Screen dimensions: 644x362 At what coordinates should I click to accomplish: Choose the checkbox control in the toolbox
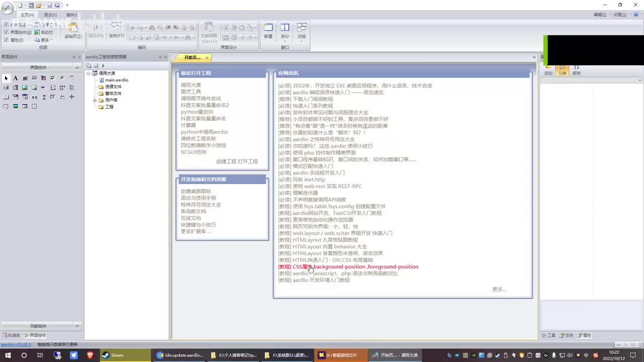(x=52, y=78)
